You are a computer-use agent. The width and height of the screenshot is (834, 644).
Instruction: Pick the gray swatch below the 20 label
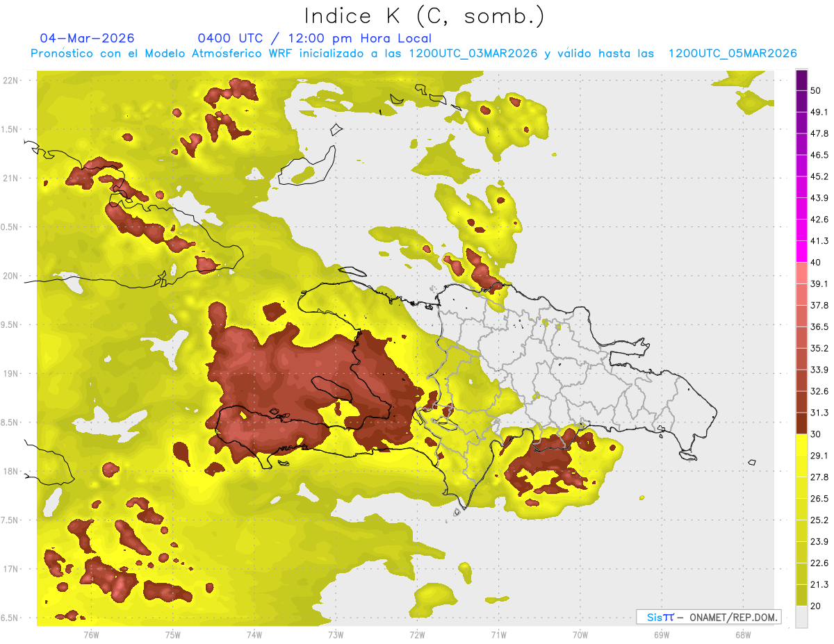[x=801, y=617]
